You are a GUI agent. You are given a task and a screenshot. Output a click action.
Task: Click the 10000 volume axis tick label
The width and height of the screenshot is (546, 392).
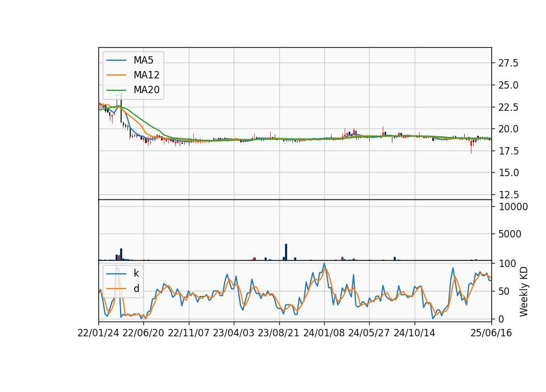pyautogui.click(x=513, y=207)
